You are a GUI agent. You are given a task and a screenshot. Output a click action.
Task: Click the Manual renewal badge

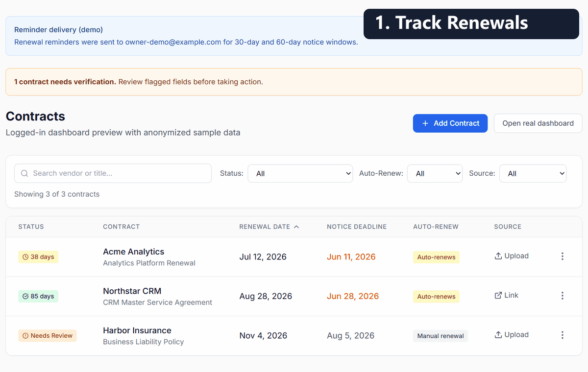pyautogui.click(x=441, y=336)
